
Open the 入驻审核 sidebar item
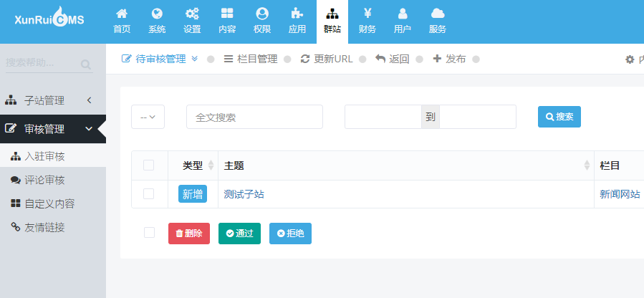pyautogui.click(x=53, y=156)
